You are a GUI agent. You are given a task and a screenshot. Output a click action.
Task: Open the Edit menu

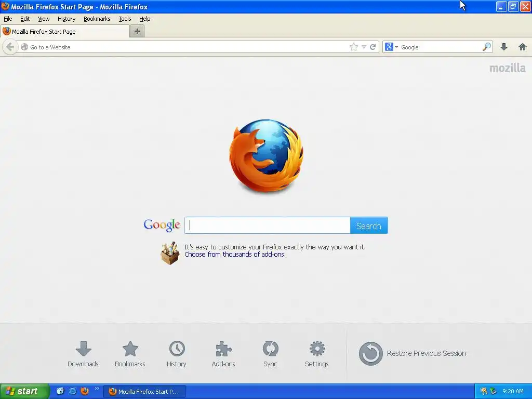[x=25, y=19]
